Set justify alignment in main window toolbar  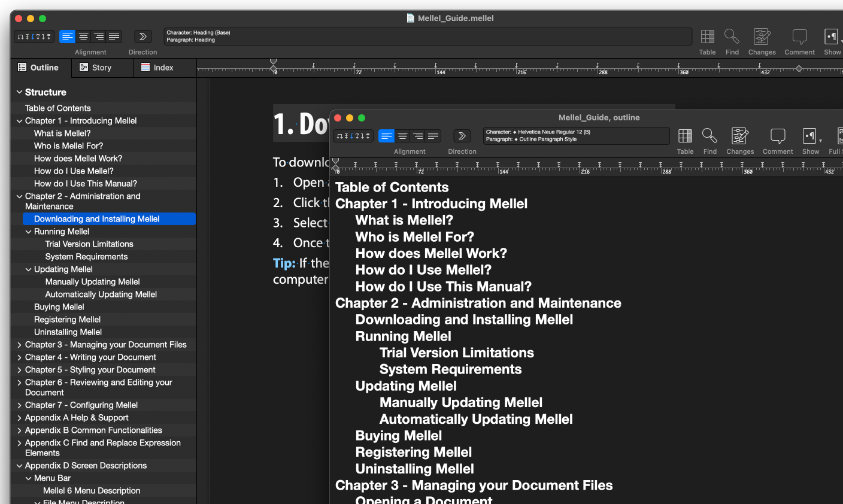point(114,37)
